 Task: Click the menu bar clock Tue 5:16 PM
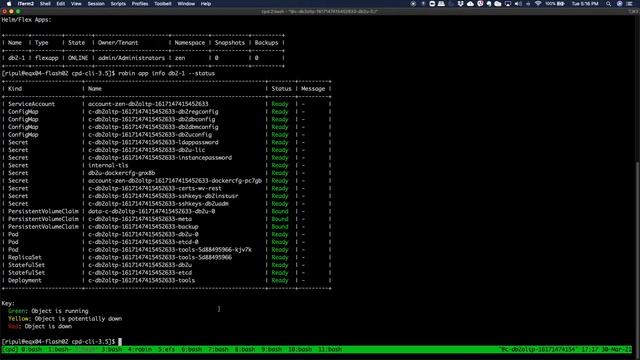585,4
